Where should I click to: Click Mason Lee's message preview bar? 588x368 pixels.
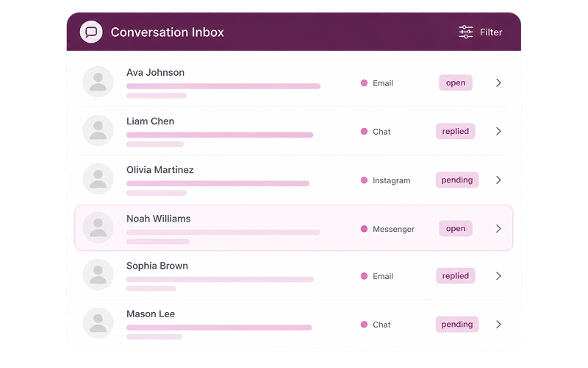pos(219,328)
